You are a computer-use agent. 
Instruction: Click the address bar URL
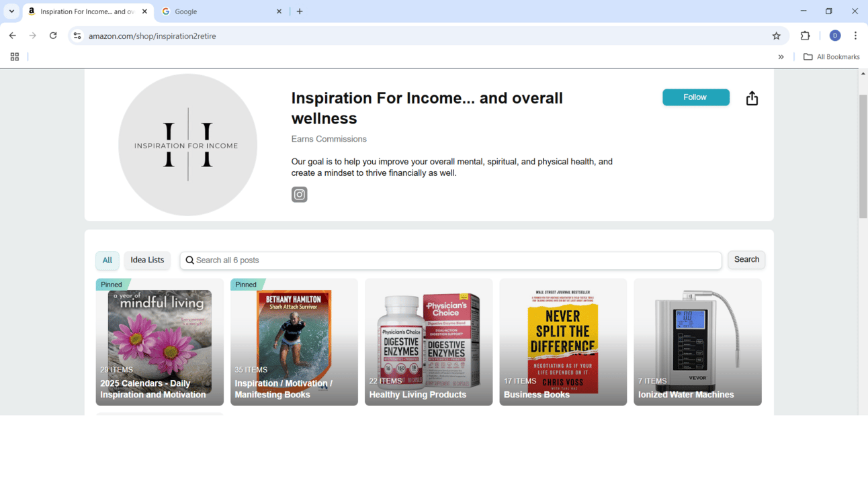[x=153, y=36]
